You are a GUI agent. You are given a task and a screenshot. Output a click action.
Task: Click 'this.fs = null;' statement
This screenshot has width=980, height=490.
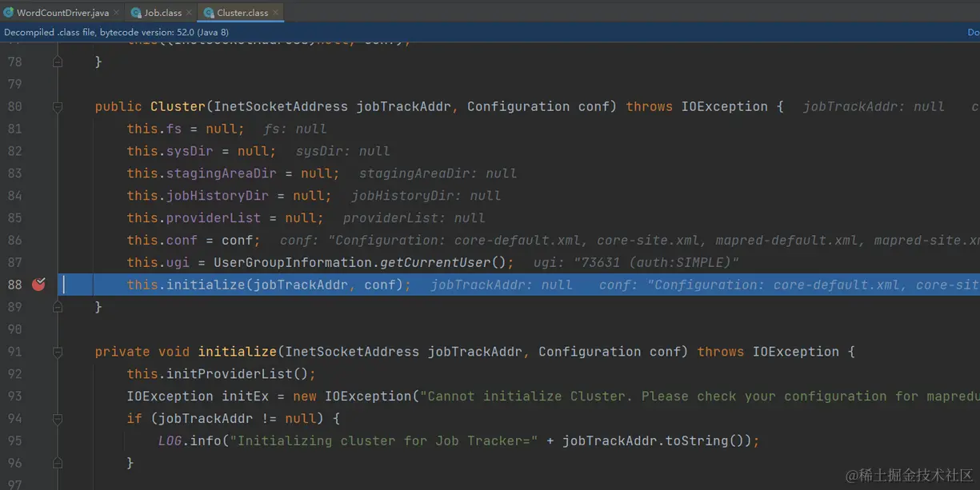point(186,129)
